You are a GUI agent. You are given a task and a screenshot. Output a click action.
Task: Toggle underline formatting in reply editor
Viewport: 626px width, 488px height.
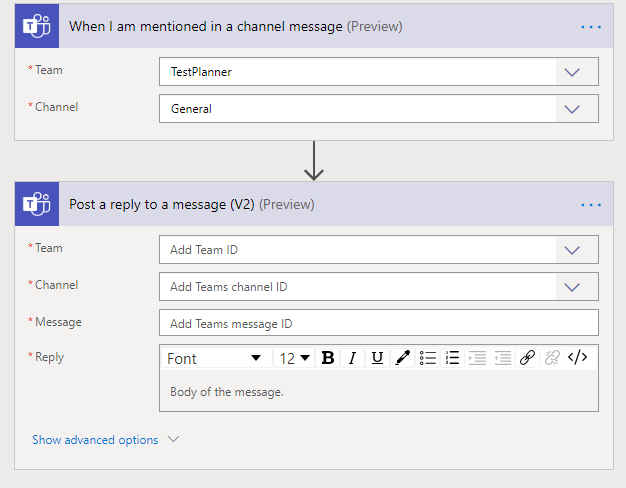pyautogui.click(x=377, y=358)
